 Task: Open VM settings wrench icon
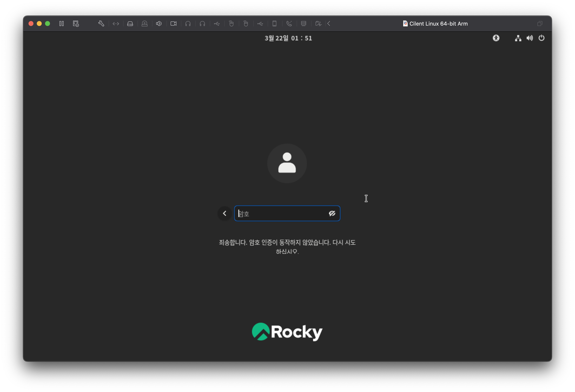coord(101,24)
